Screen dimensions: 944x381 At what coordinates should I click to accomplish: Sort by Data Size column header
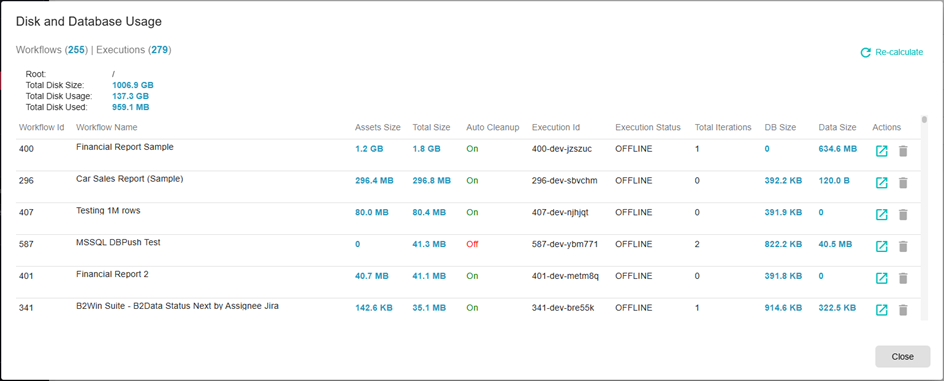coord(837,128)
